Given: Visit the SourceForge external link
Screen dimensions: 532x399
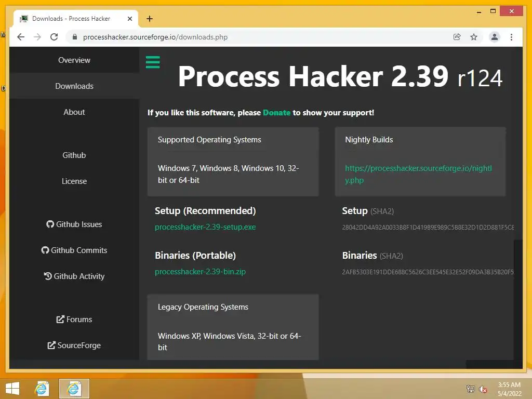Looking at the screenshot, I should pyautogui.click(x=74, y=345).
